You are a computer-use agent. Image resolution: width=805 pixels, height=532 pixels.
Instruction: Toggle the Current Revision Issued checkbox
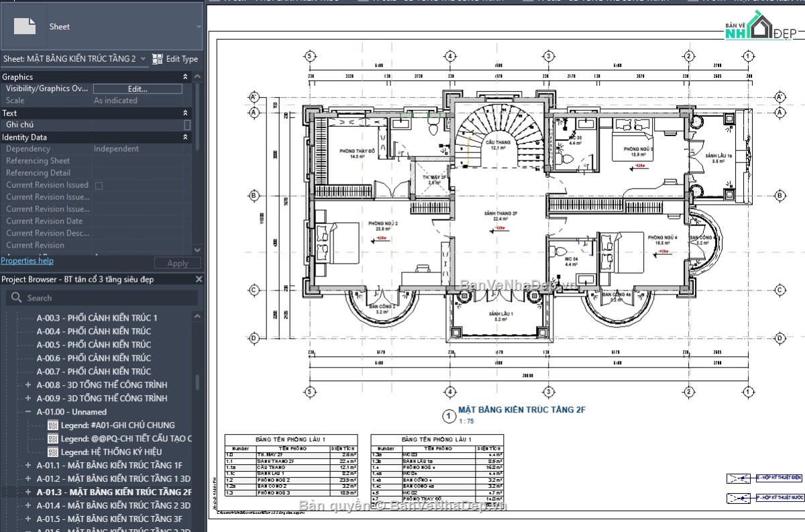pyautogui.click(x=99, y=185)
